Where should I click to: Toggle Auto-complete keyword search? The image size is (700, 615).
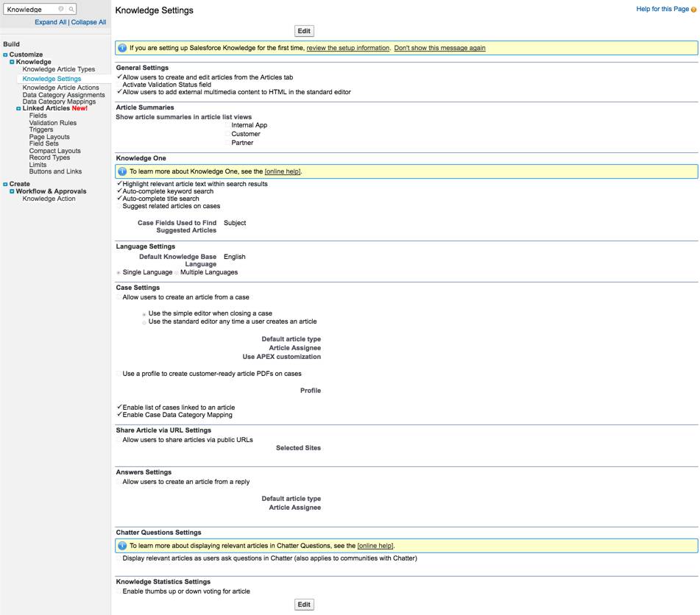[119, 191]
